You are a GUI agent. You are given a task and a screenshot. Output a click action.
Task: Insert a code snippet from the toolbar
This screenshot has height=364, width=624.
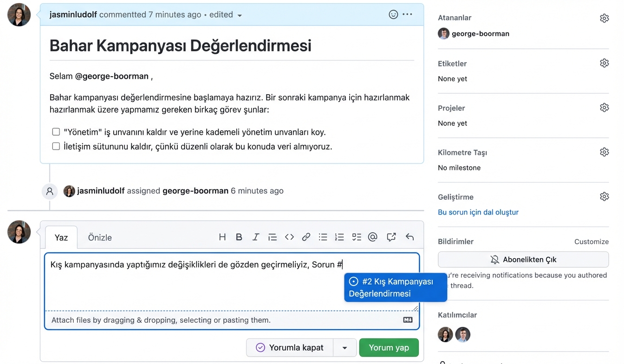(289, 237)
